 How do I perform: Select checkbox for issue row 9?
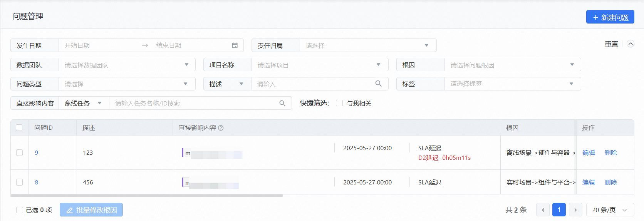click(19, 152)
